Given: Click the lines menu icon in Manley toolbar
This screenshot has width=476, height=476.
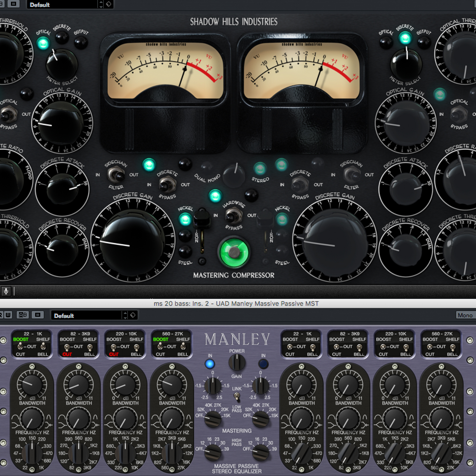Looking at the screenshot, I should tap(38, 315).
